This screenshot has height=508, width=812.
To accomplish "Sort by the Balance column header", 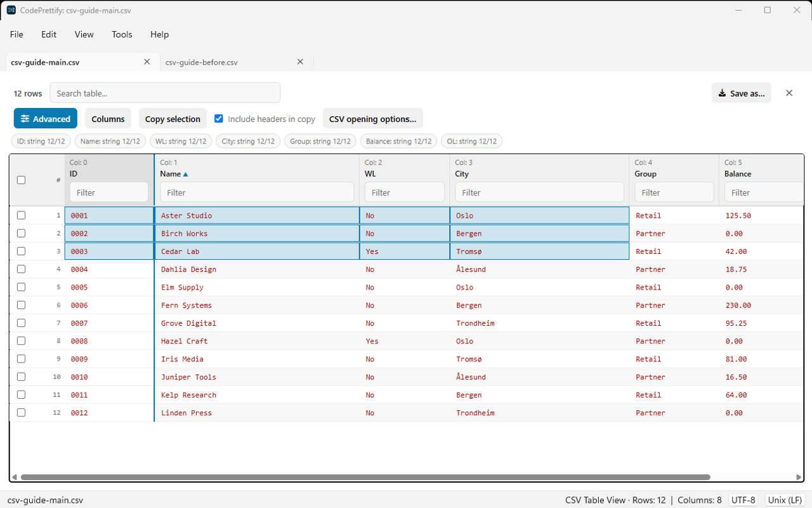I will tap(738, 174).
